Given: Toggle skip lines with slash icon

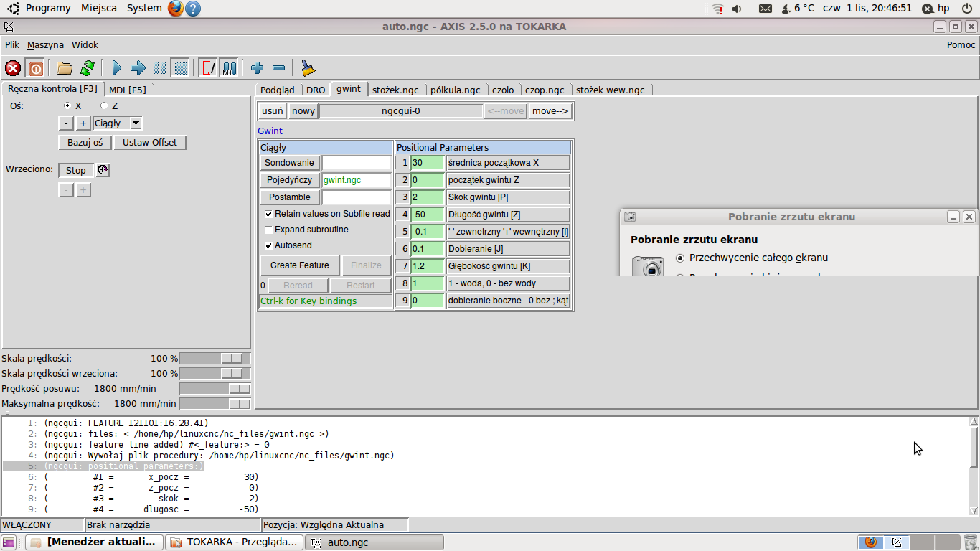Looking at the screenshot, I should click(x=208, y=68).
